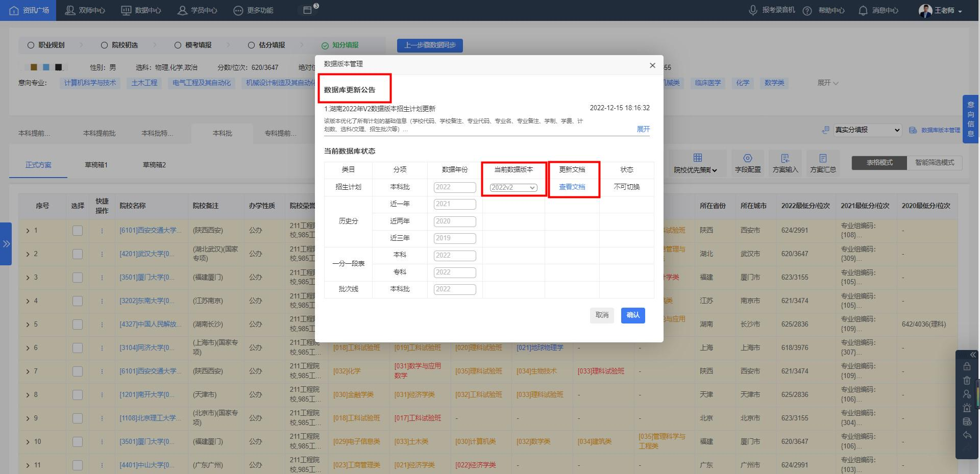The image size is (980, 474).
Task: Select the lock icon in right sidebar
Action: coord(967,366)
